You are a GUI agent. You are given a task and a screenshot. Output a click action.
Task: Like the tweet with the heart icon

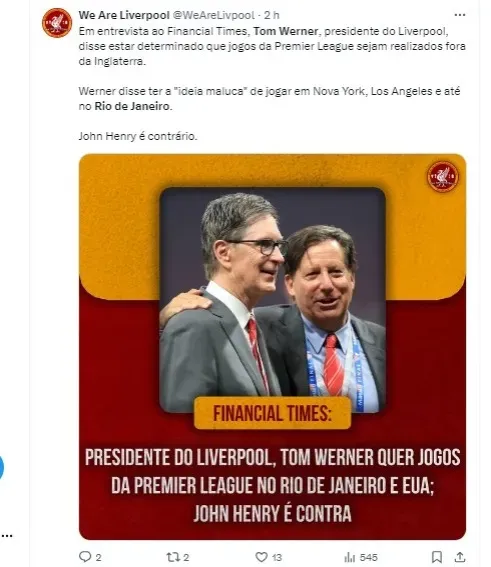coord(261,557)
